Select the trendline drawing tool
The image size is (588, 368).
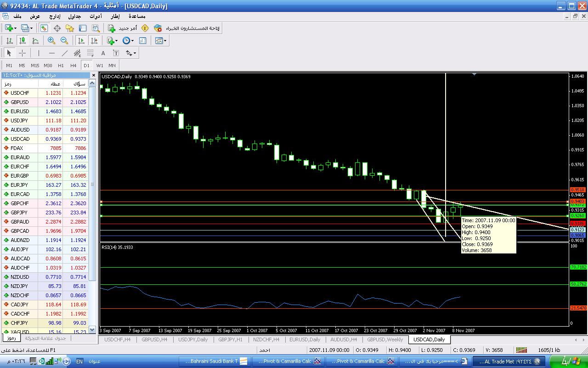tap(65, 53)
